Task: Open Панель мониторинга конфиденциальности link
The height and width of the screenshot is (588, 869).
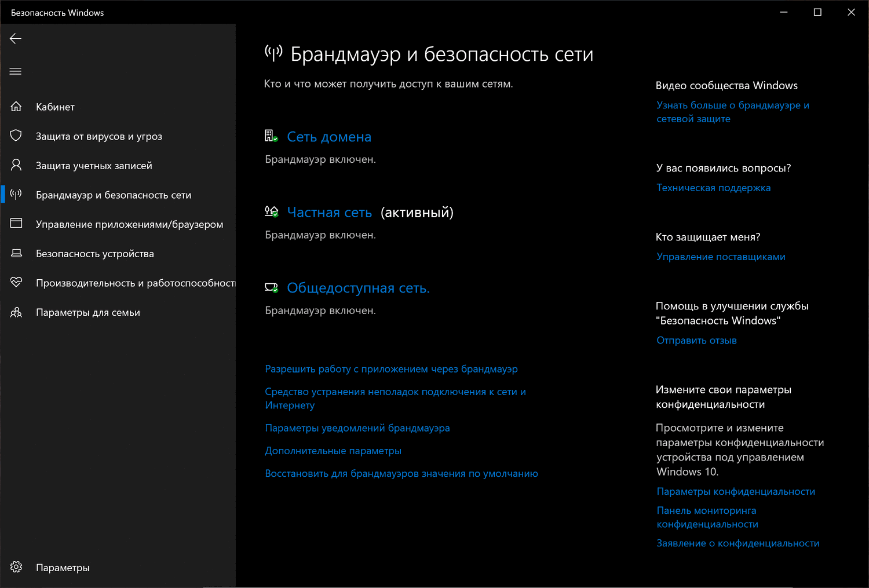Action: [x=707, y=517]
